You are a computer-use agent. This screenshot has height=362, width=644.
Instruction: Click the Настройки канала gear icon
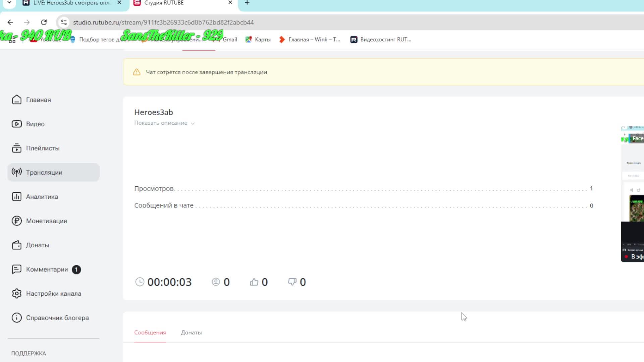(x=16, y=294)
